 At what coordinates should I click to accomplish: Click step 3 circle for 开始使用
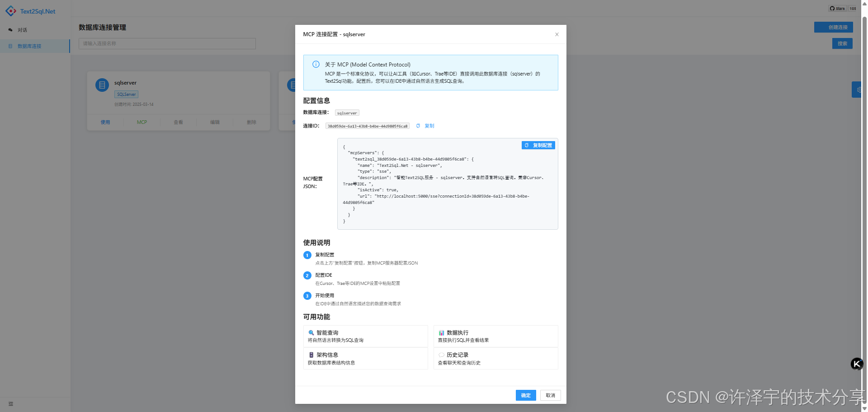(307, 296)
